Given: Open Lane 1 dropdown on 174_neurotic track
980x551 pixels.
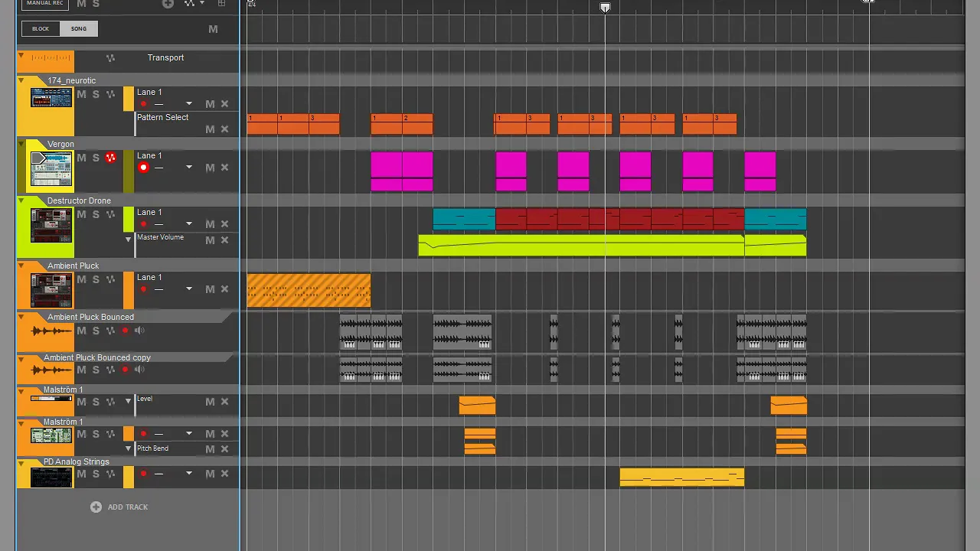Looking at the screenshot, I should (x=188, y=104).
